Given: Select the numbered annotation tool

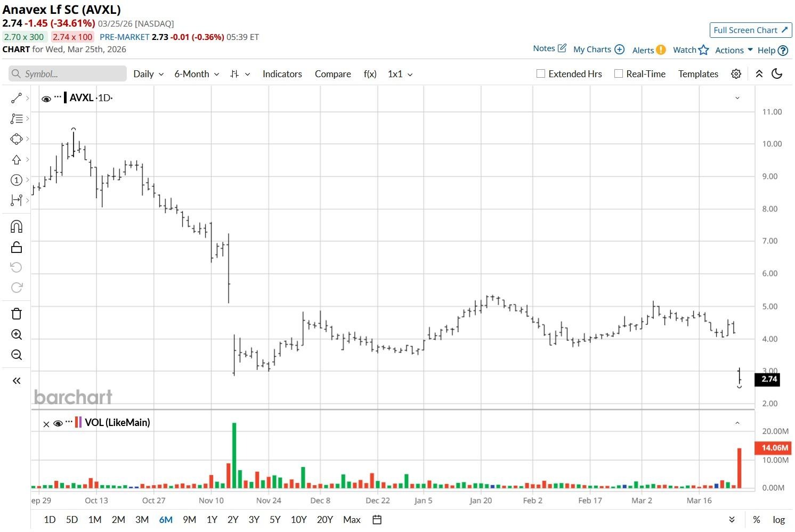Looking at the screenshot, I should (17, 180).
